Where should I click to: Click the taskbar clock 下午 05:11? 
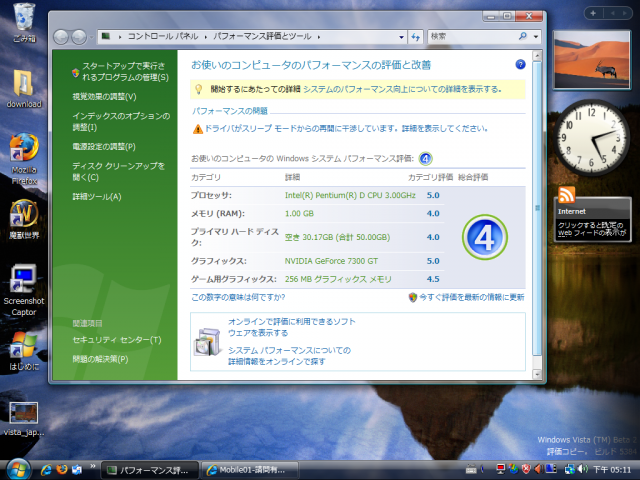pos(612,470)
